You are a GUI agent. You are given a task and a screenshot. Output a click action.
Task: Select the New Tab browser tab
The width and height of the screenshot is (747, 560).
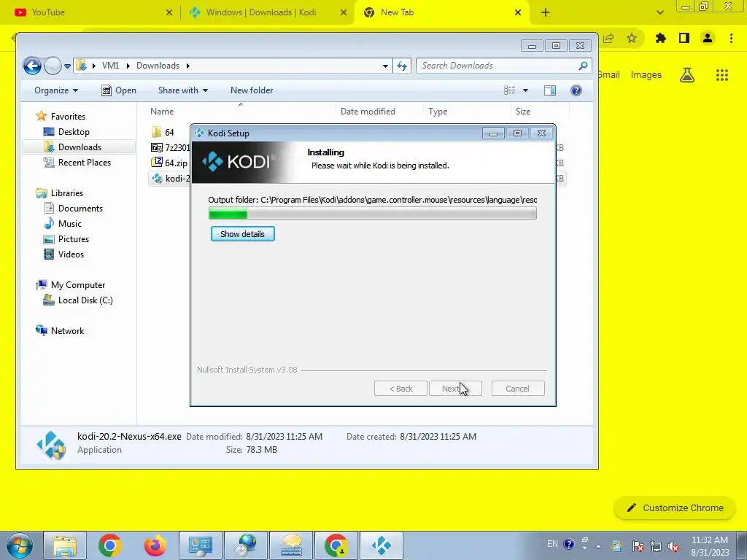441,12
